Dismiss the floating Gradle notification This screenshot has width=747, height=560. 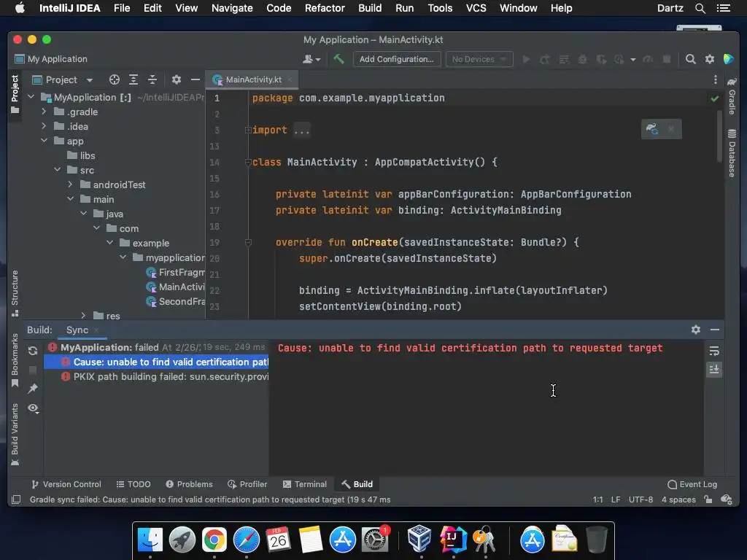[671, 128]
